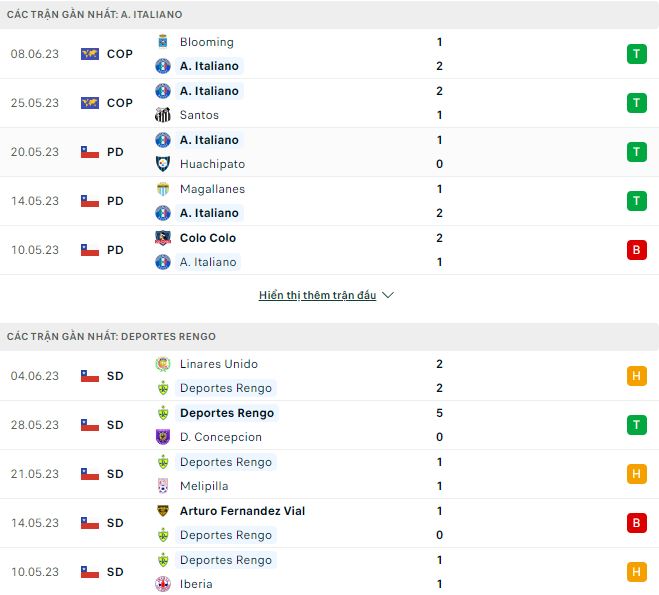Open the Deportes Rengo vs D. Concepcion match
Image resolution: width=659 pixels, height=595 pixels.
point(300,425)
